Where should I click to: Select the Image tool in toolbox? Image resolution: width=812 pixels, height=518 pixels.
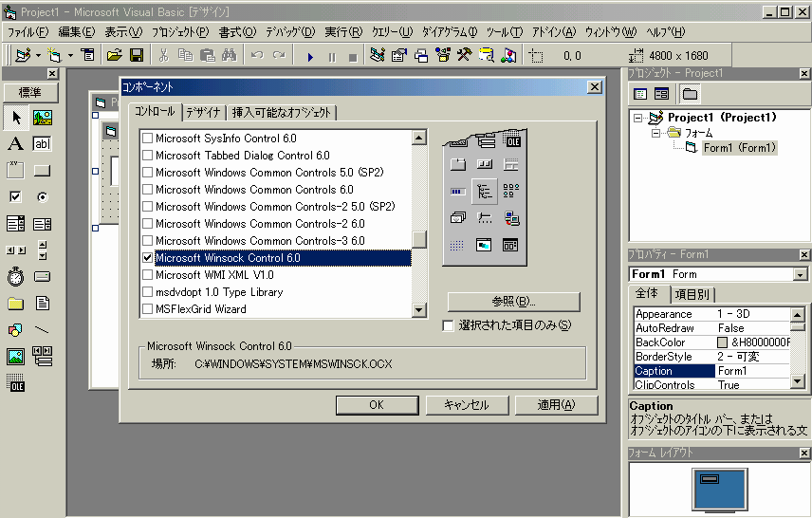point(15,357)
